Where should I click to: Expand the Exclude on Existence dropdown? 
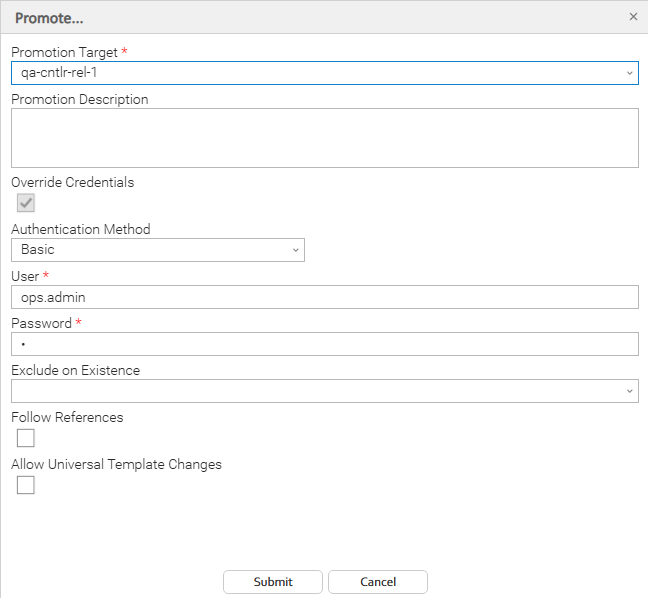pyautogui.click(x=310, y=391)
